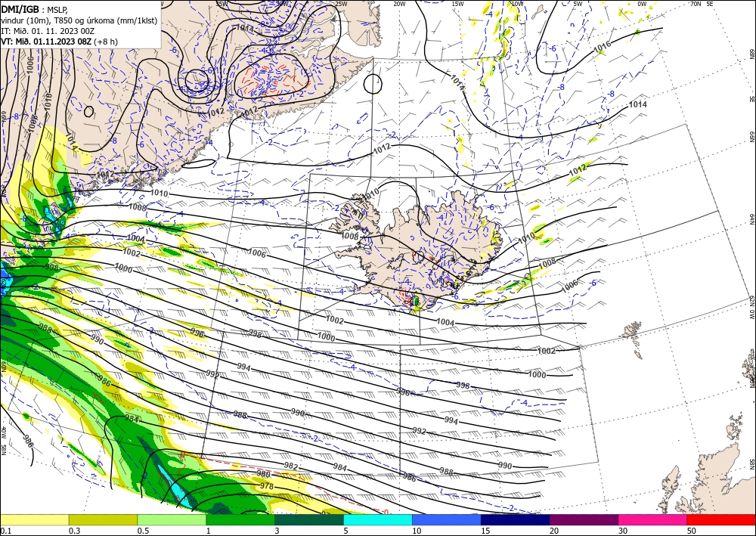This screenshot has width=756, height=536.
Task: Click the '5W' longitude label
Action: [578, 4]
